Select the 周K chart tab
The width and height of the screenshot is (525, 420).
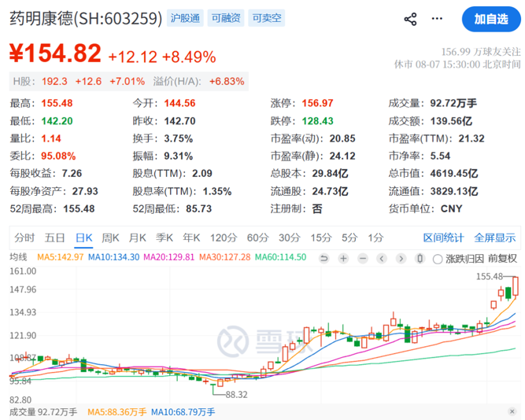(x=110, y=238)
